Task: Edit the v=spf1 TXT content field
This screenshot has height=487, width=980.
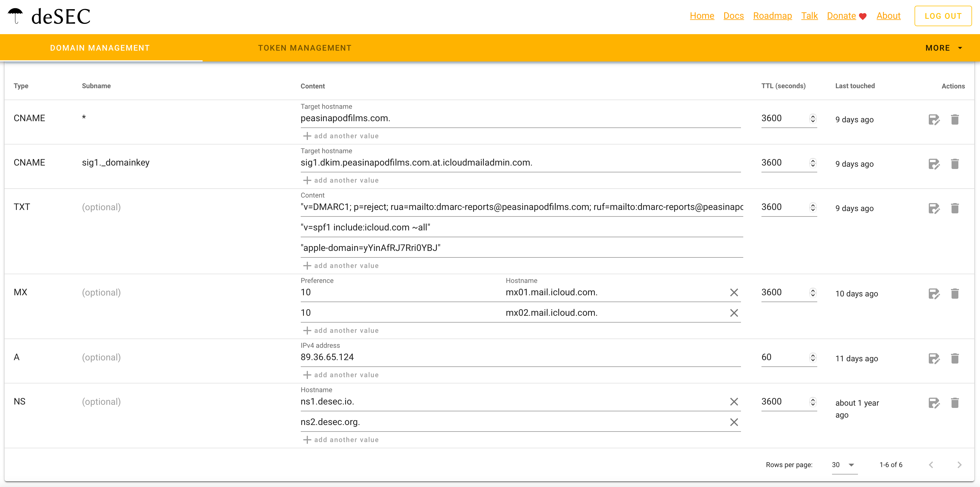Action: 522,227
